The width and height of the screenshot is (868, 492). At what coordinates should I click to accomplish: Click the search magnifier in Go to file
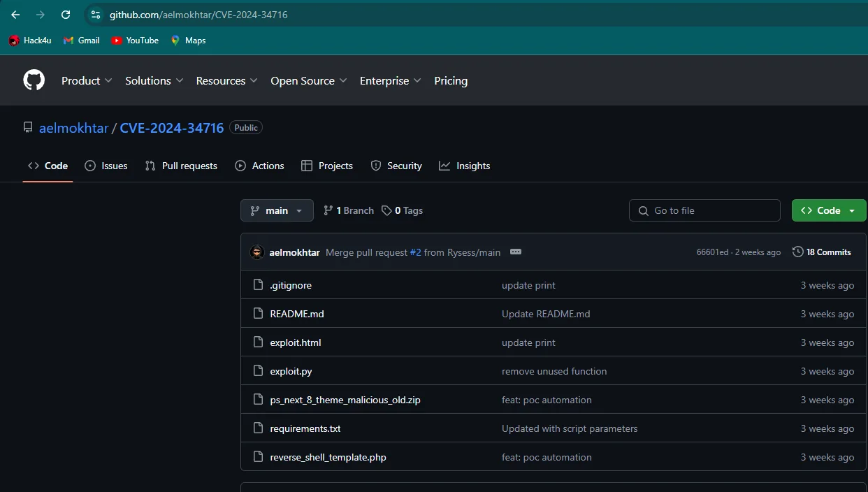point(643,210)
